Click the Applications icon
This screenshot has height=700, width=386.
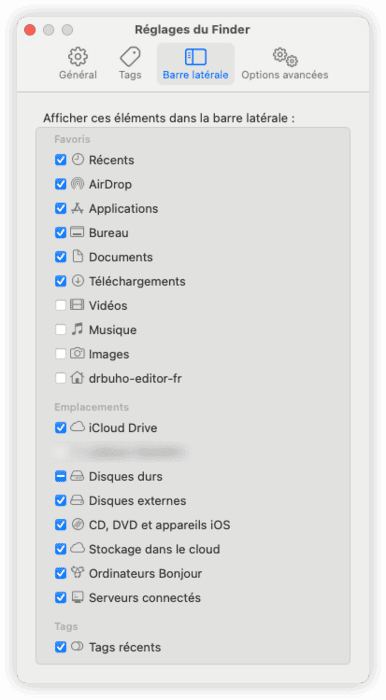pyautogui.click(x=78, y=208)
